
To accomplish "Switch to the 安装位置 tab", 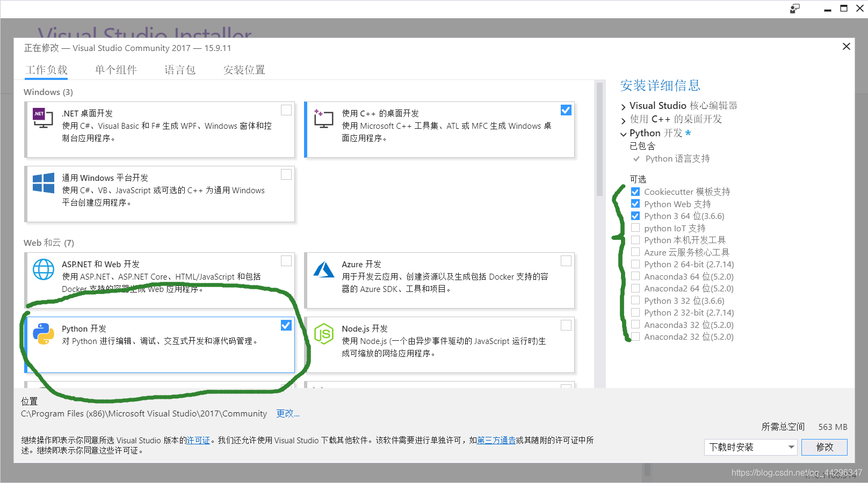I will tap(244, 70).
